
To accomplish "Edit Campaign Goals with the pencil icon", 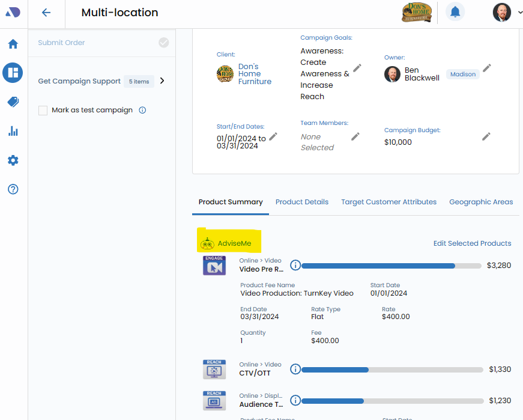I will [x=357, y=68].
